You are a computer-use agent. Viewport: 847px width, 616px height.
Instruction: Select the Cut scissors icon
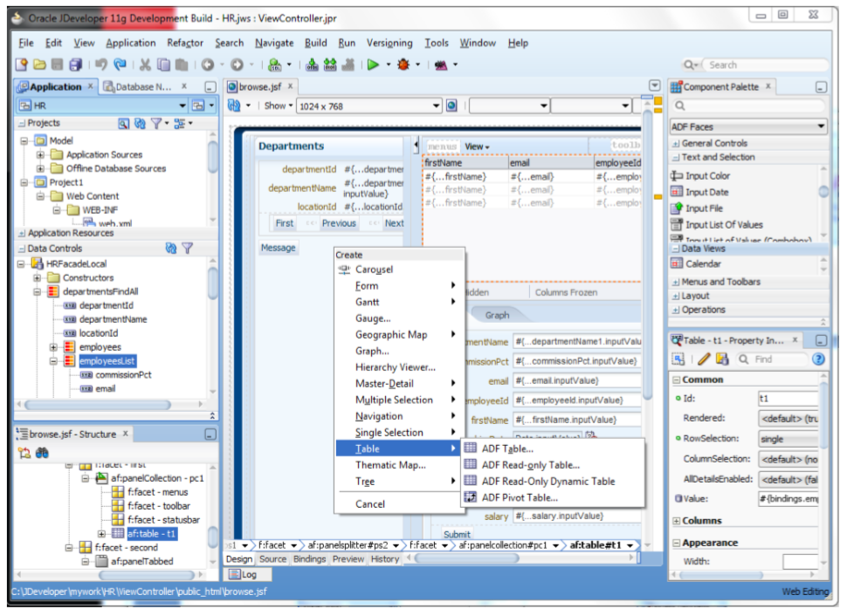pyautogui.click(x=143, y=64)
